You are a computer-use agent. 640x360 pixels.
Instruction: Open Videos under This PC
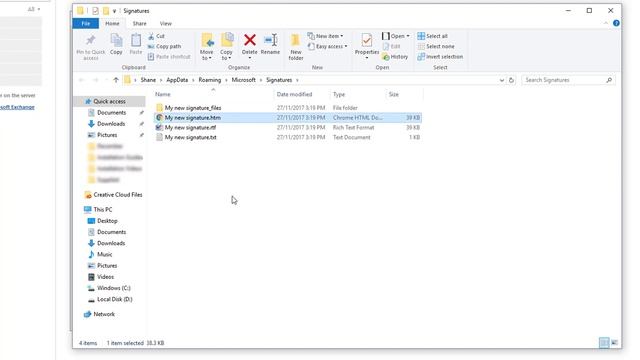[x=105, y=277]
